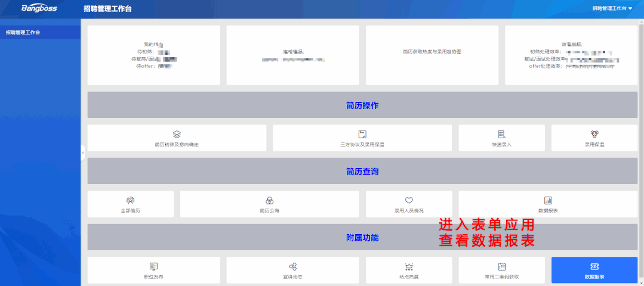Click the 简历初筛及意向确定 layers icon
Screen dimensions: 644x286
click(177, 135)
